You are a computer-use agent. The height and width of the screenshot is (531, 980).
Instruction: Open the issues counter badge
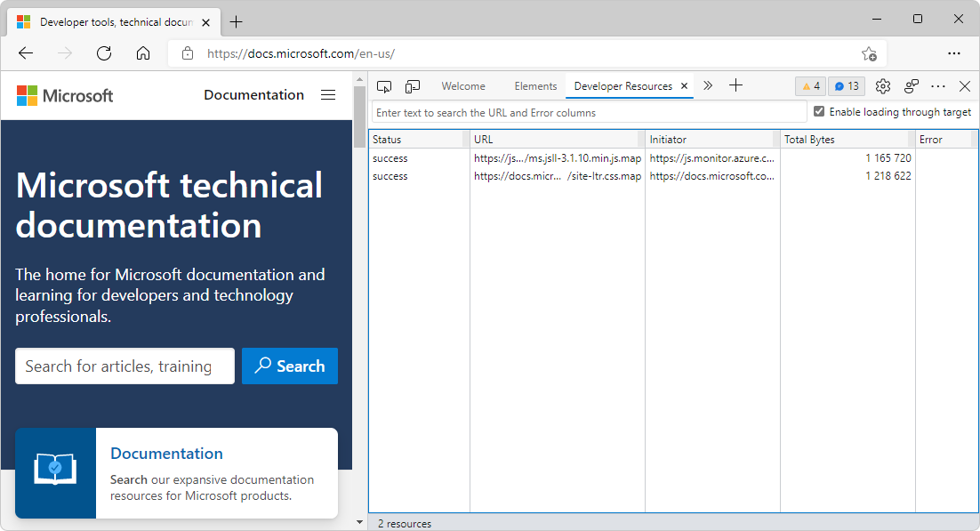tap(846, 85)
